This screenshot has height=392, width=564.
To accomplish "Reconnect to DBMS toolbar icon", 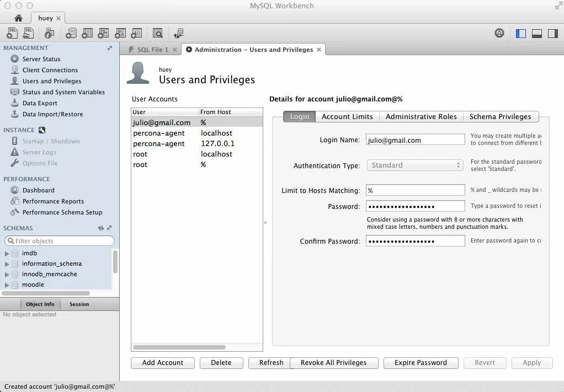I will pyautogui.click(x=179, y=33).
